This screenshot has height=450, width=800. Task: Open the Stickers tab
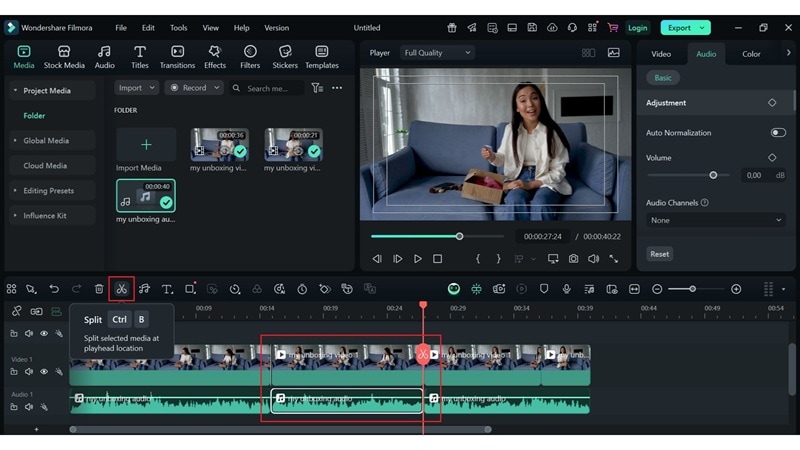pyautogui.click(x=285, y=57)
